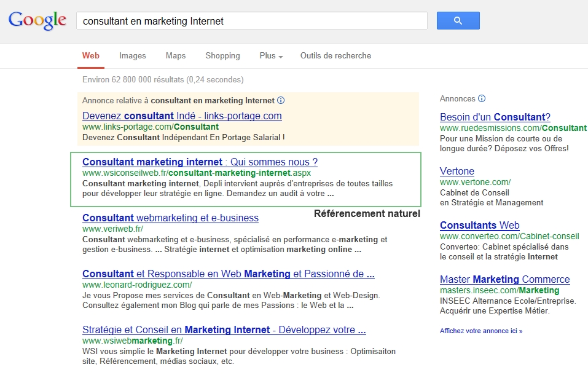Click the blue magnifier search button

click(458, 21)
